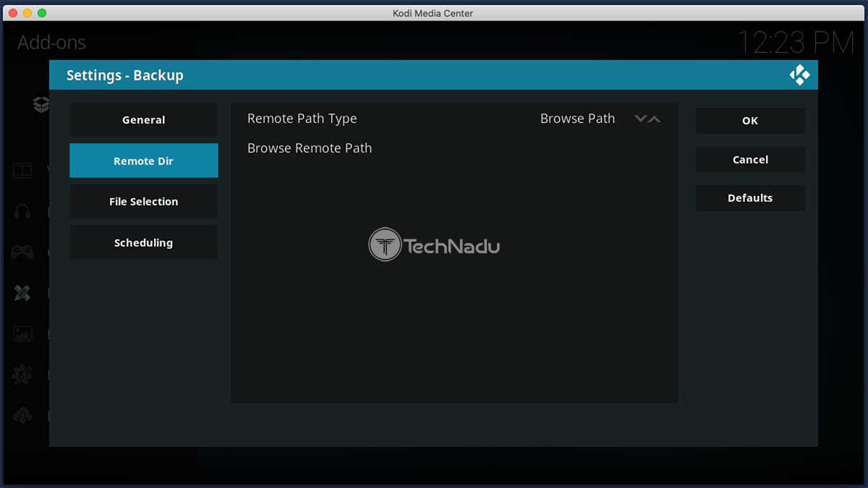Viewport: 868px width, 488px height.
Task: Click the cloud download icon in sidebar
Action: (x=22, y=416)
